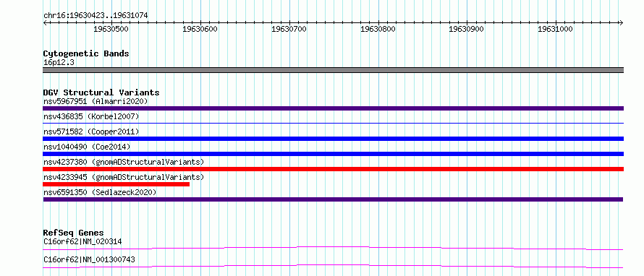Click the chr16:19630423..19631074 region label
644x276 pixels.
(96, 15)
